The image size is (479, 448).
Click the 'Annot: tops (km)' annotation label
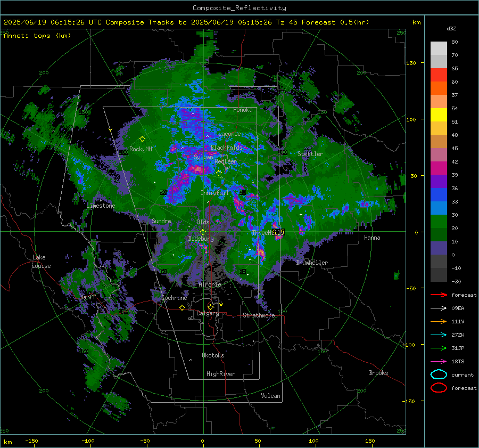click(x=37, y=36)
